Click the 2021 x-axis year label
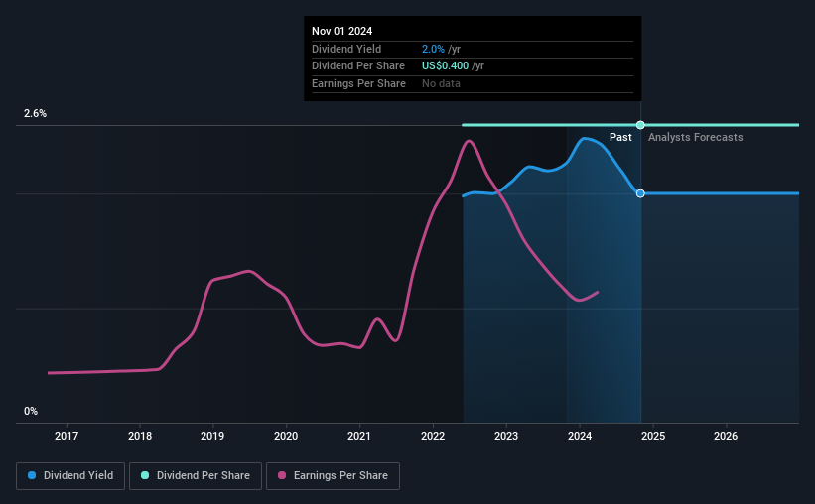Viewport: 815px width, 504px height. (359, 436)
